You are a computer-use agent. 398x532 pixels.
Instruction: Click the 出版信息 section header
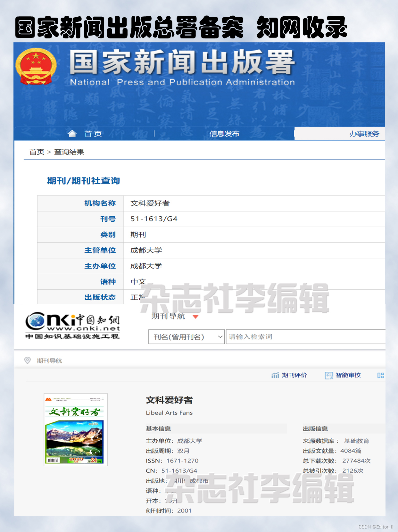tap(315, 428)
